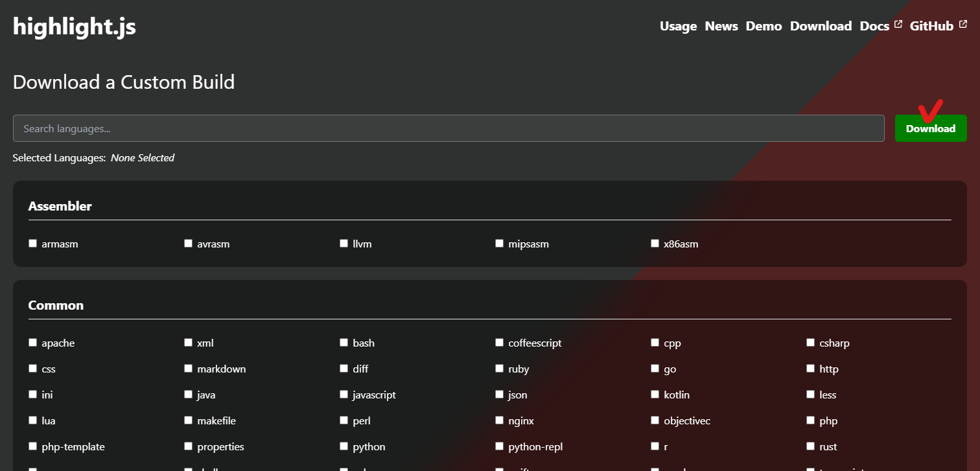Check the cpp checkbox
Viewport: 980px width, 471px height.
tap(655, 343)
